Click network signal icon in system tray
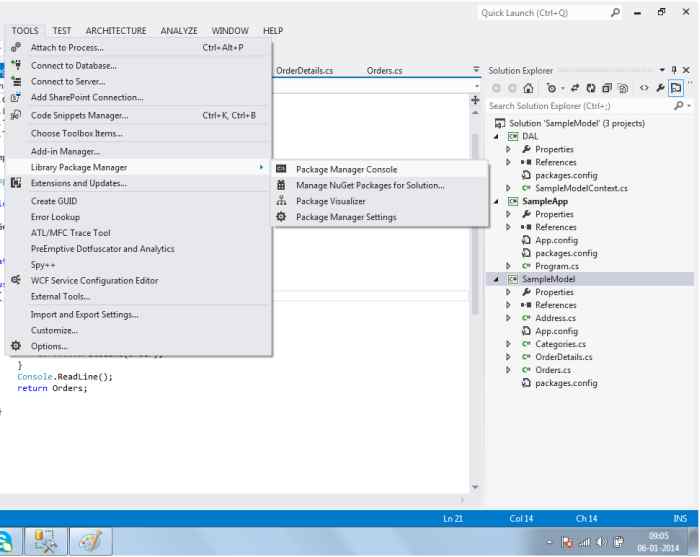This screenshot has height=557, width=700. [584, 542]
